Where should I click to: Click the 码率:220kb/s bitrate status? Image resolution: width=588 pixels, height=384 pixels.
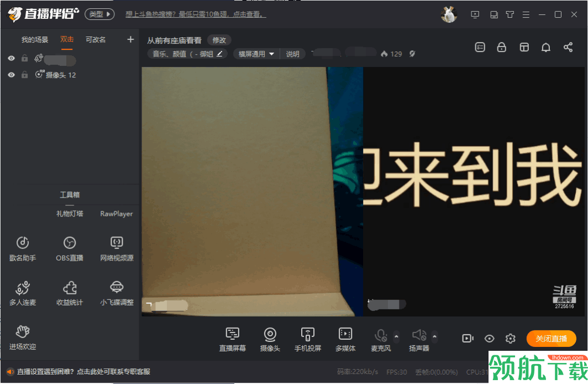click(358, 372)
